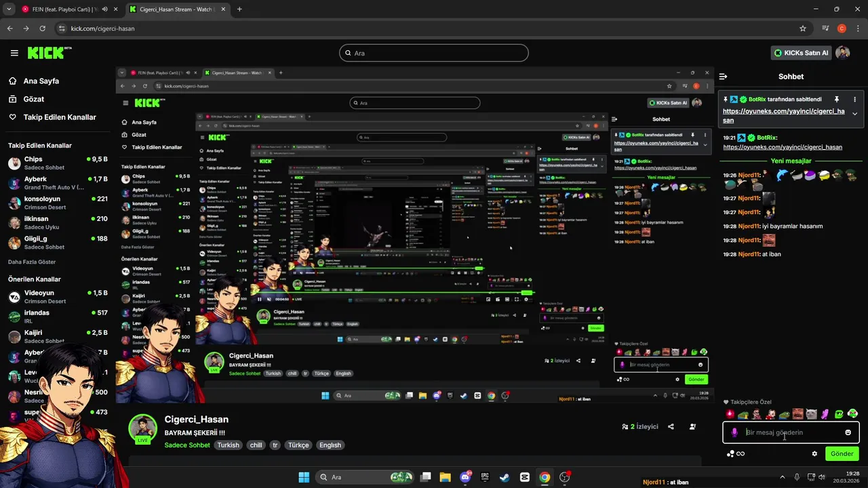Reload the page
Screen dimensions: 868x488
point(43,28)
